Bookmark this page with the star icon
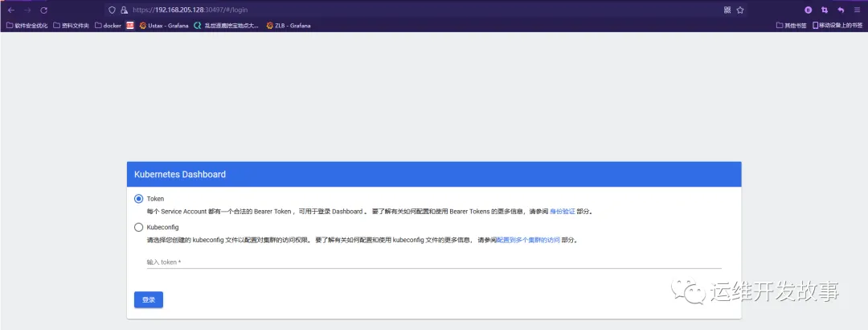 pos(740,10)
